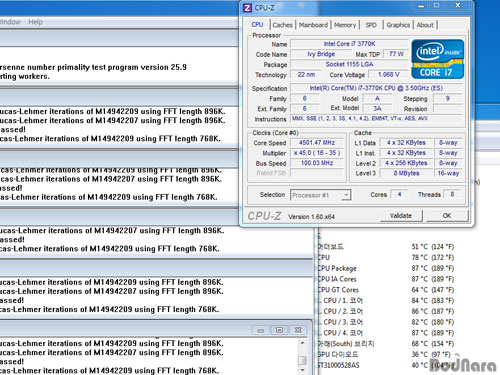
Task: Click the CPU-Z title bar icon
Action: coord(247,7)
